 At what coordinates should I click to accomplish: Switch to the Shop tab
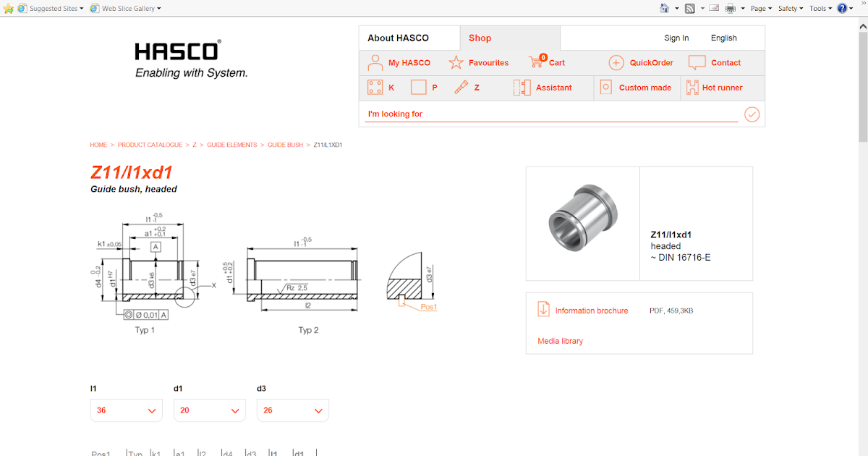[480, 38]
